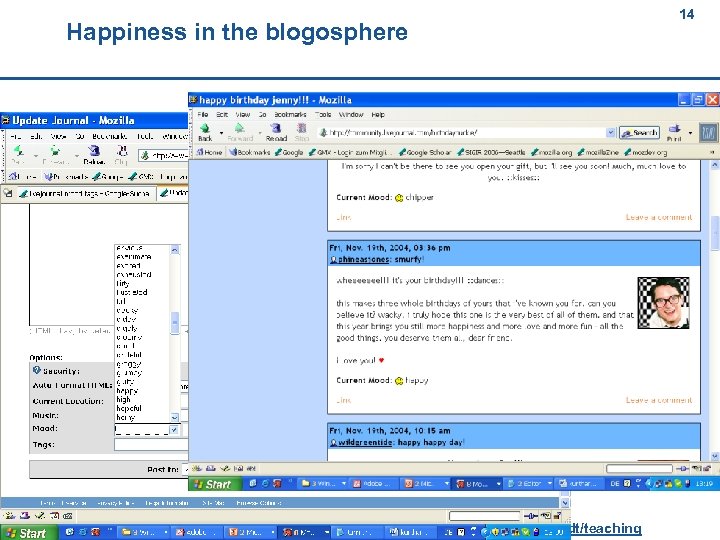This screenshot has width=720, height=540.
Task: Open Print options dropdown arrow
Action: [x=690, y=133]
